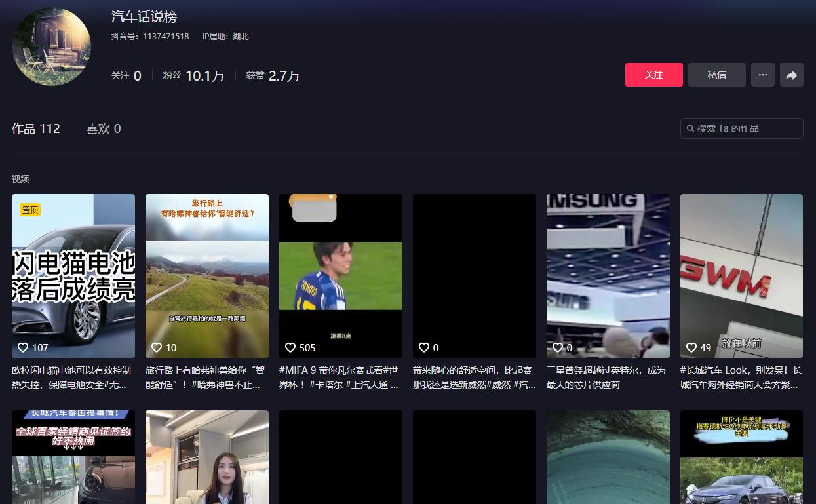The height and width of the screenshot is (504, 816).
Task: Click the #MIFA 9 video title
Action: [x=339, y=378]
